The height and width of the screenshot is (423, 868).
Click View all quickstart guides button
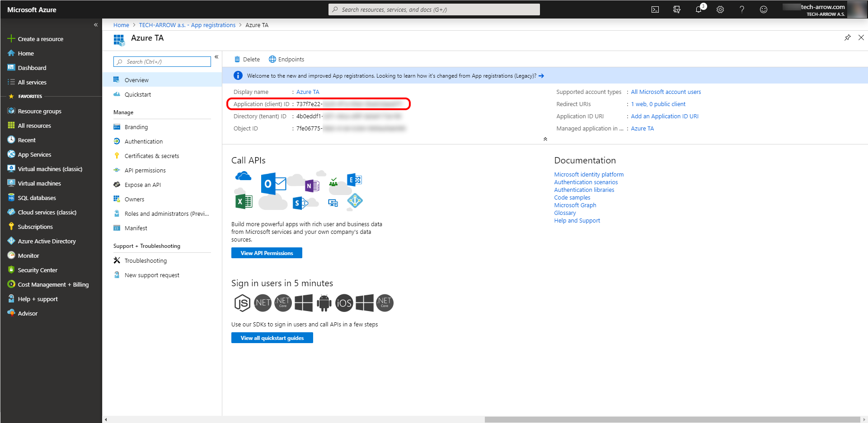pos(272,338)
